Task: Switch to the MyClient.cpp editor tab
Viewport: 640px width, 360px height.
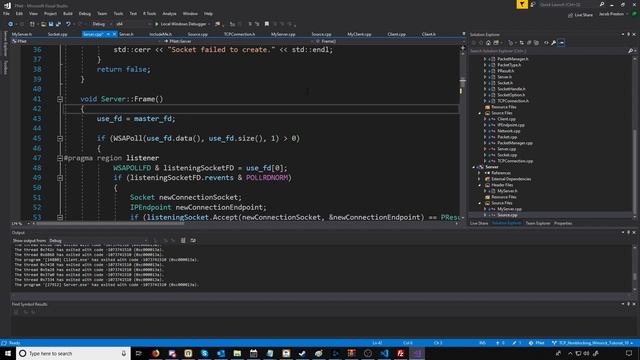Action: (359, 34)
